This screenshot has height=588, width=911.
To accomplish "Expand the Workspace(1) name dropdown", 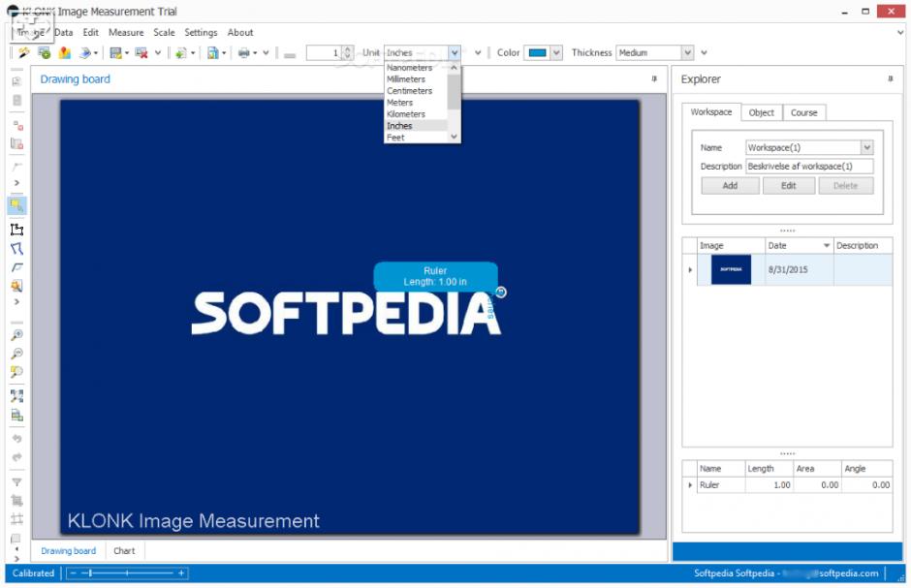I will (866, 147).
